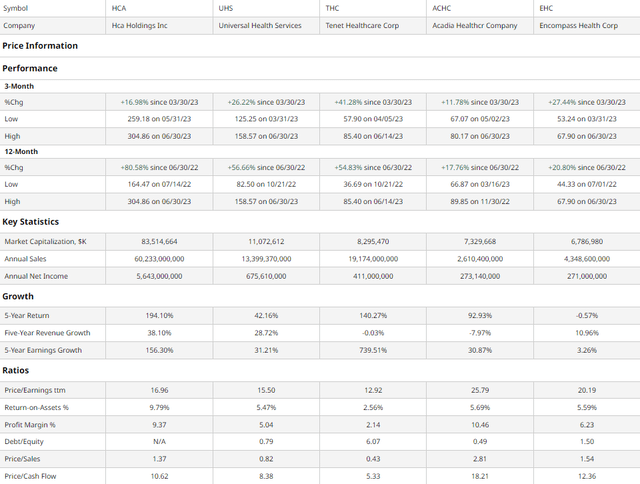Click +16.98% since 03/30/23 cell

point(159,102)
